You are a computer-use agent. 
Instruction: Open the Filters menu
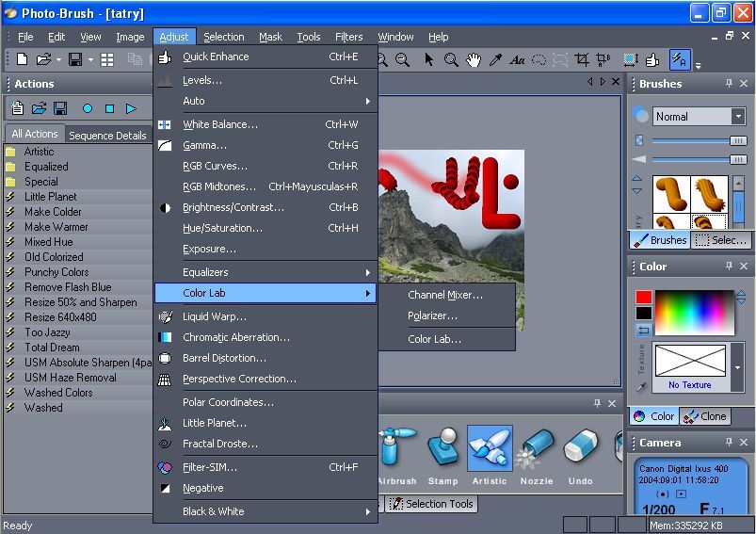point(348,37)
